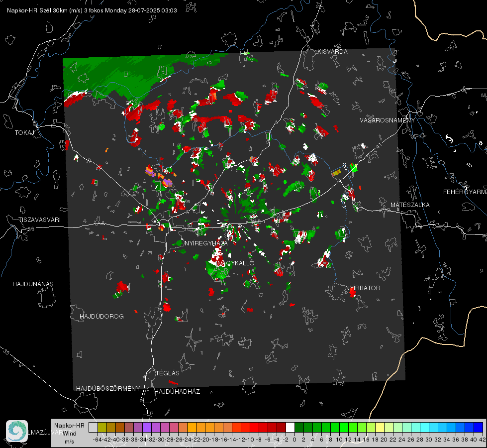Click the TISZAVASVÁRI town label

39,220
